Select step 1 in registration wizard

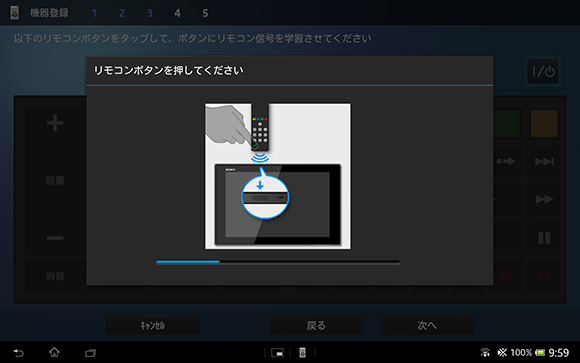pos(94,13)
